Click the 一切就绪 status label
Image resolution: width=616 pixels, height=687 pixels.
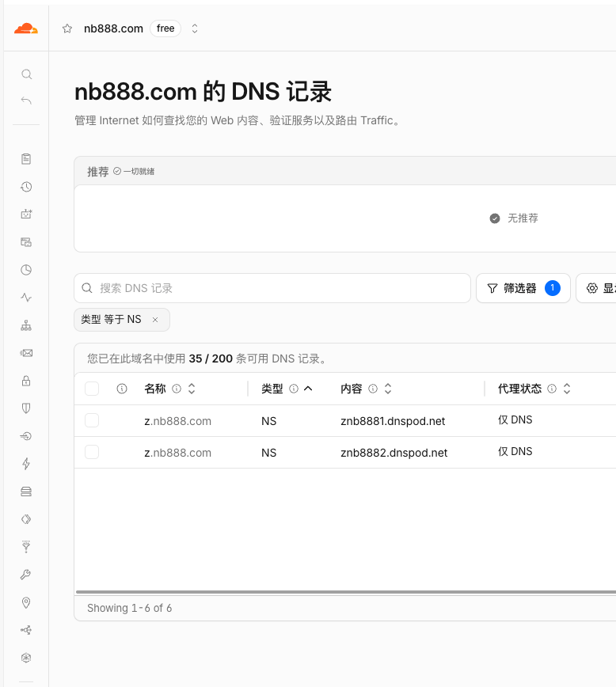pyautogui.click(x=139, y=172)
